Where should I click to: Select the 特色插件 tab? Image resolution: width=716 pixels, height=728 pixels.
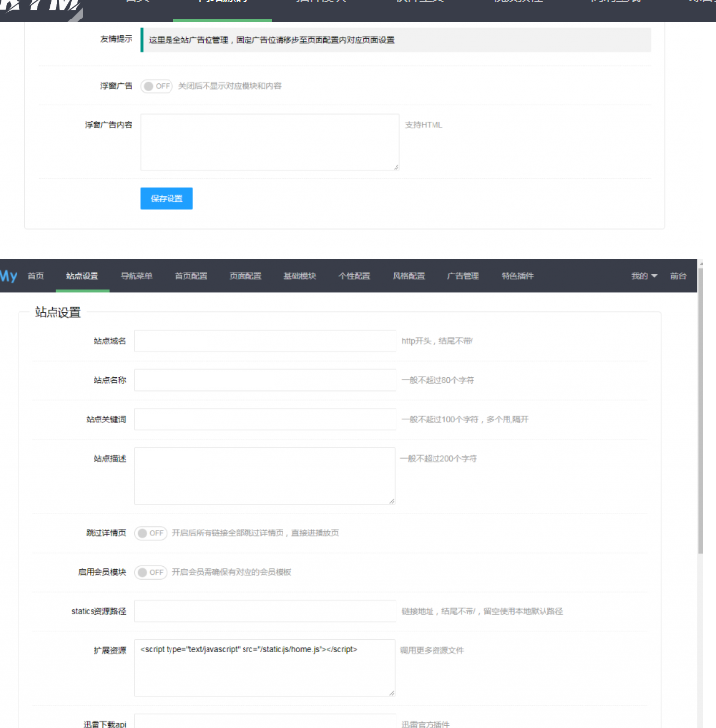click(517, 276)
